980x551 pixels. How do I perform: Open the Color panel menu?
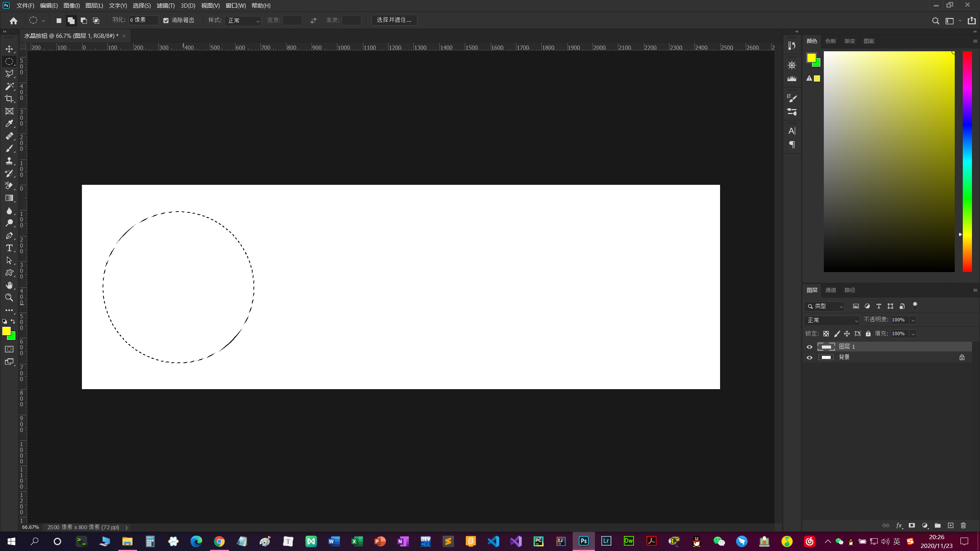pos(975,41)
